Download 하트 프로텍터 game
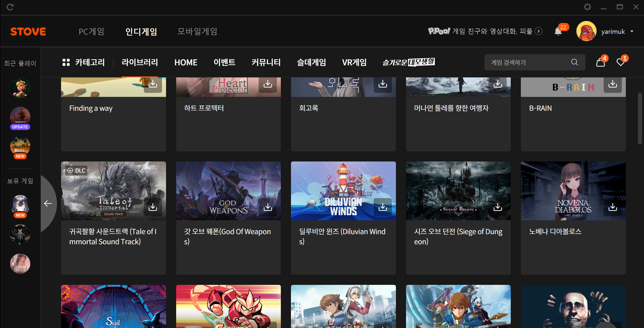Viewport: 644px width, 328px height. [268, 84]
